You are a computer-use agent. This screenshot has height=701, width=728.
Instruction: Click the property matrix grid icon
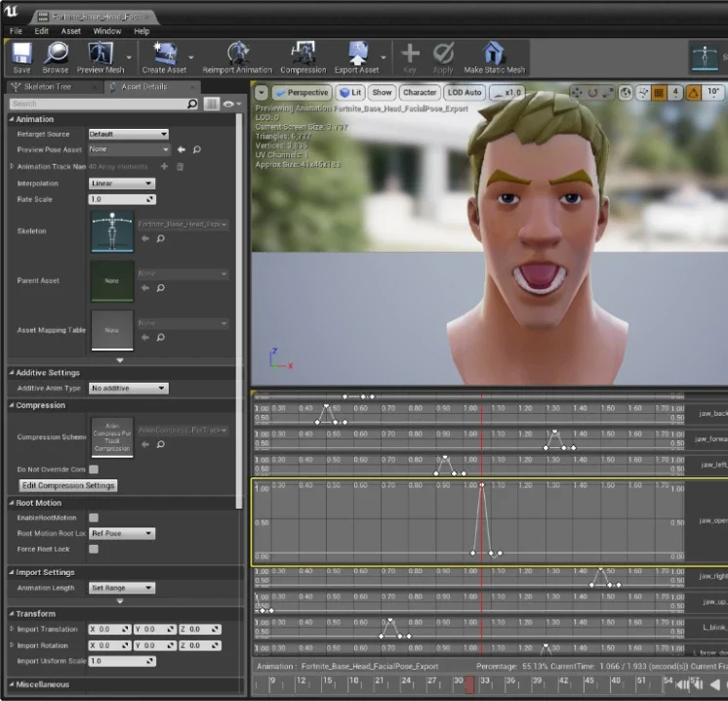tap(211, 103)
